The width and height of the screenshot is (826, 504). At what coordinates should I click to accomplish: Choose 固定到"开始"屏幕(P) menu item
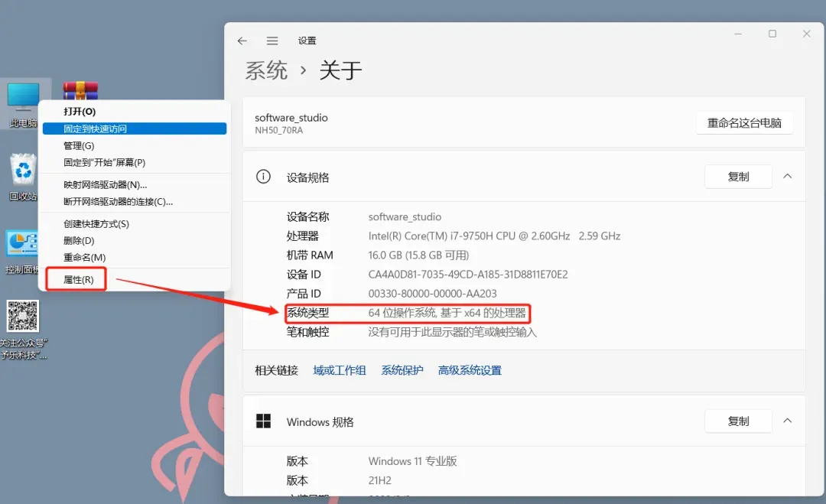pos(136,162)
